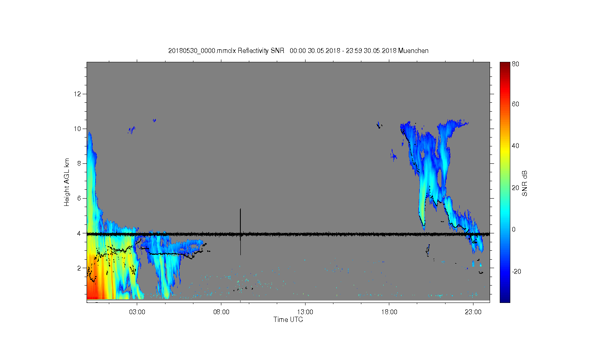Click the vertical black spike near 09:00

240,231
